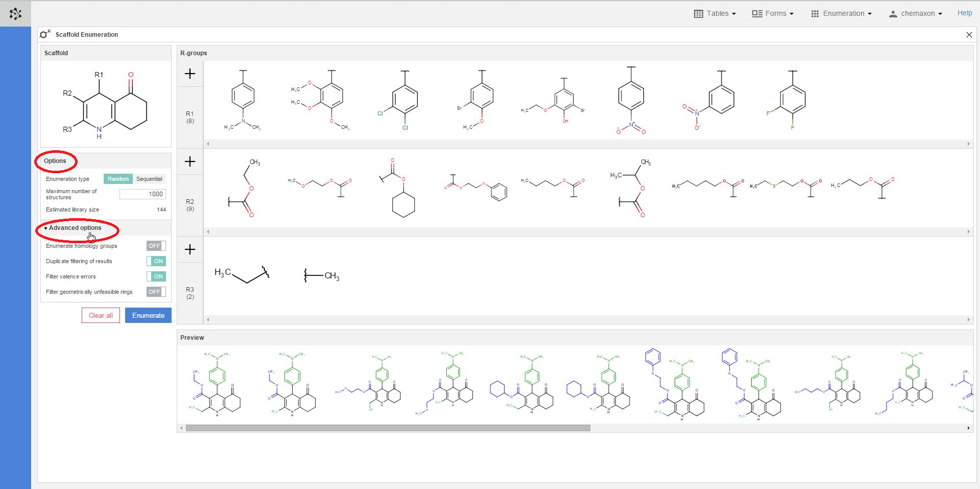980x489 pixels.
Task: Click the ChemAxon logo icon in top-left
Action: pos(15,14)
